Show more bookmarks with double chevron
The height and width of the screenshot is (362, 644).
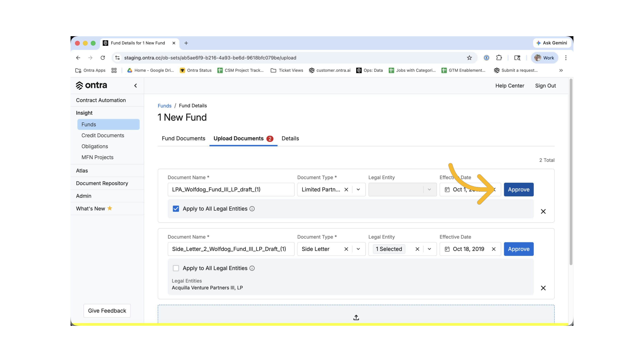click(x=561, y=70)
